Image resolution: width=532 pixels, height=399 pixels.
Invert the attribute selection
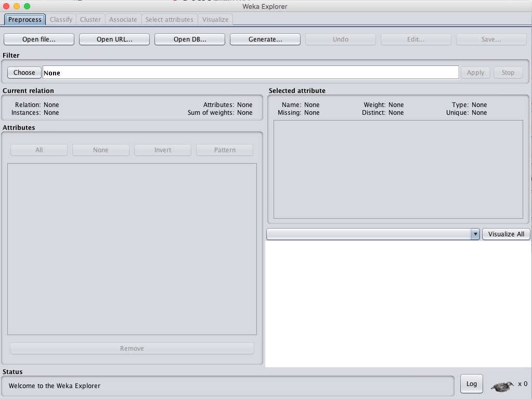coord(163,150)
